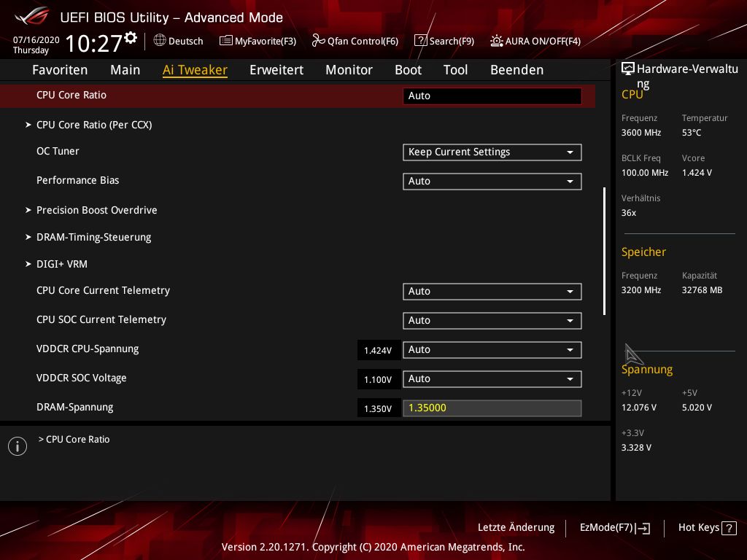Click the 1.100V current value box
Image resolution: width=747 pixels, height=560 pixels.
379,379
